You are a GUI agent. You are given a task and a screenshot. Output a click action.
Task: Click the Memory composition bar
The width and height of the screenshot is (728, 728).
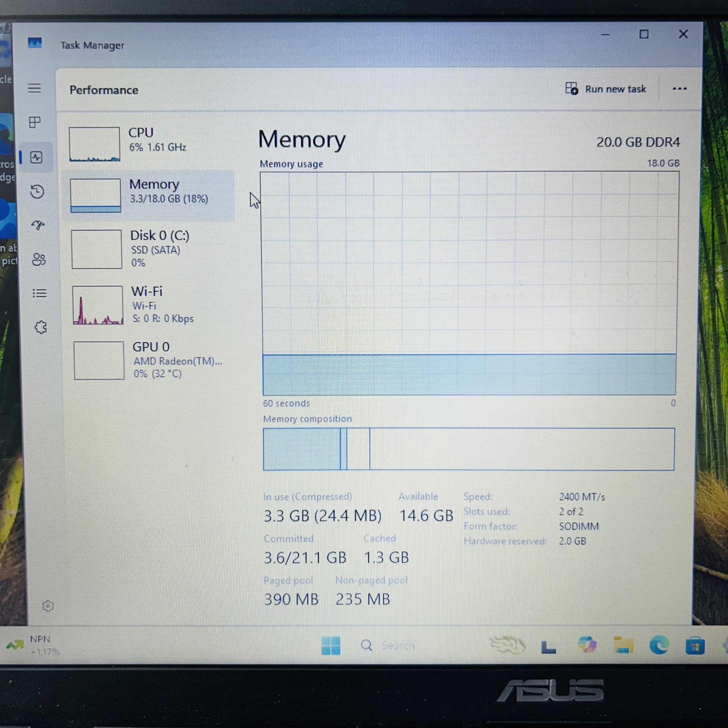(469, 449)
